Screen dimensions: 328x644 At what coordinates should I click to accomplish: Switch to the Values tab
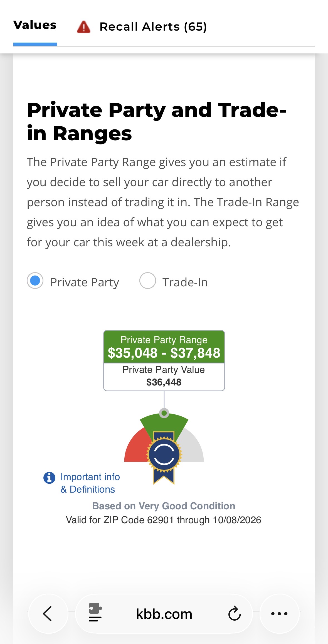pyautogui.click(x=35, y=25)
